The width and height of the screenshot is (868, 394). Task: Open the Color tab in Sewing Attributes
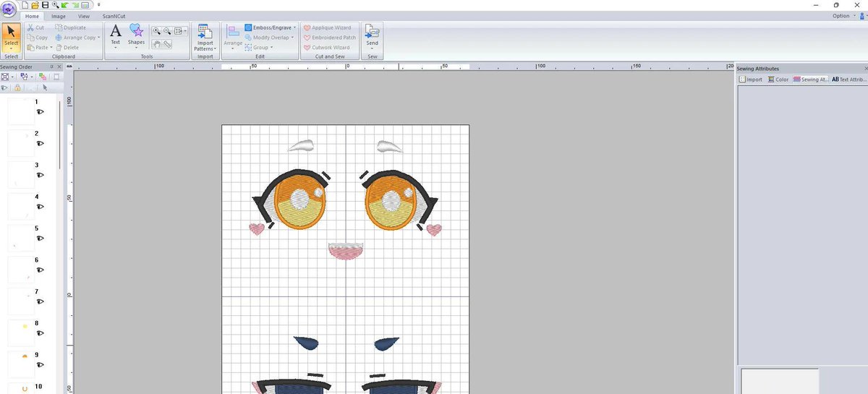pyautogui.click(x=778, y=80)
